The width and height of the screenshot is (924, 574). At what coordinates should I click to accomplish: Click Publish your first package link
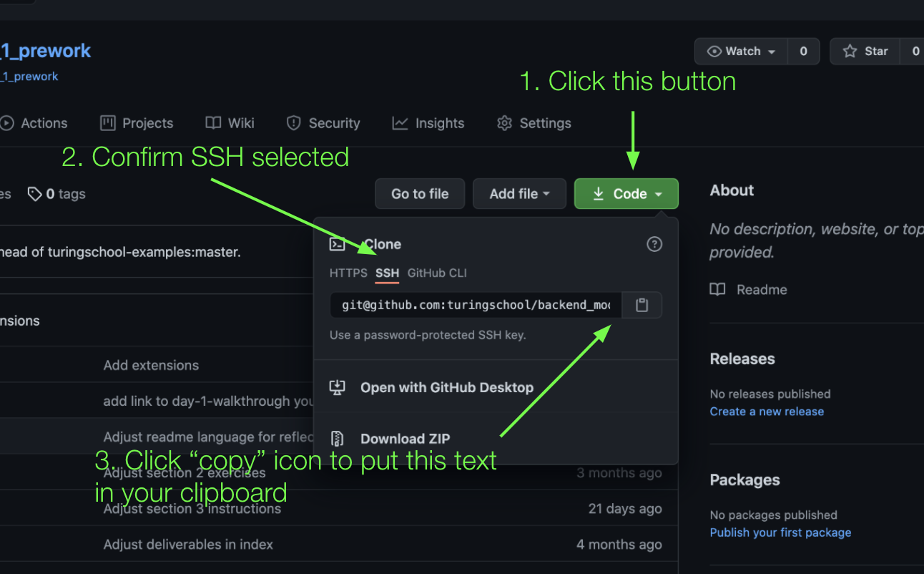tap(780, 532)
